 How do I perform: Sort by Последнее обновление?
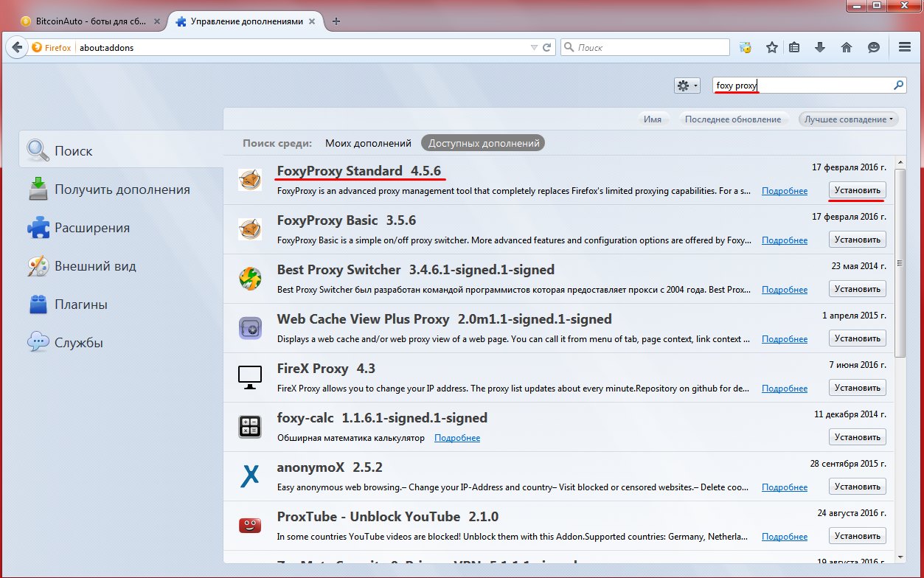tap(733, 119)
